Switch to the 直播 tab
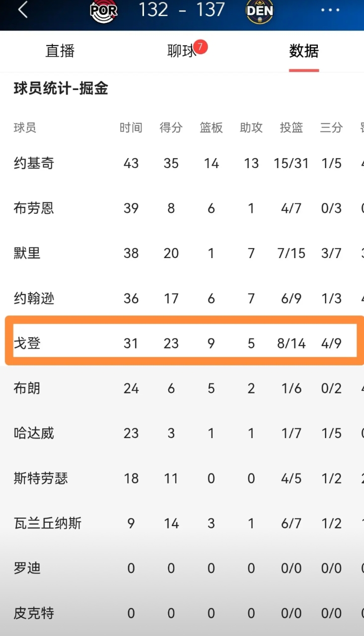The width and height of the screenshot is (364, 636). 60,51
